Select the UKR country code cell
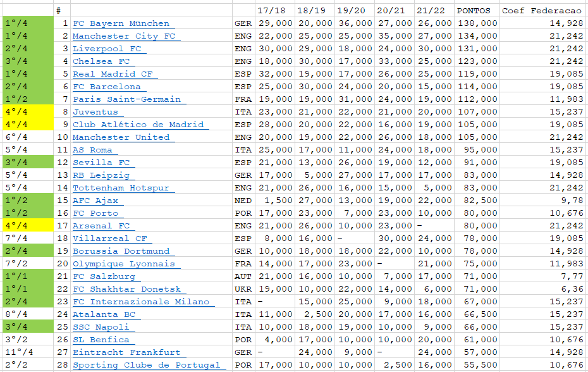 pos(243,289)
